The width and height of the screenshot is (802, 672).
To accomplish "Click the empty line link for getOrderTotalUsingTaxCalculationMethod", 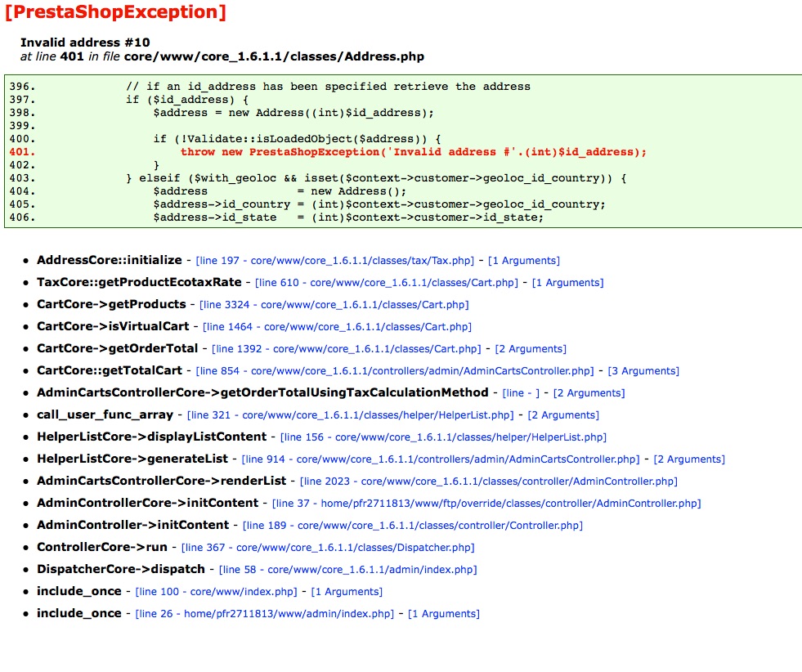I will pos(521,392).
